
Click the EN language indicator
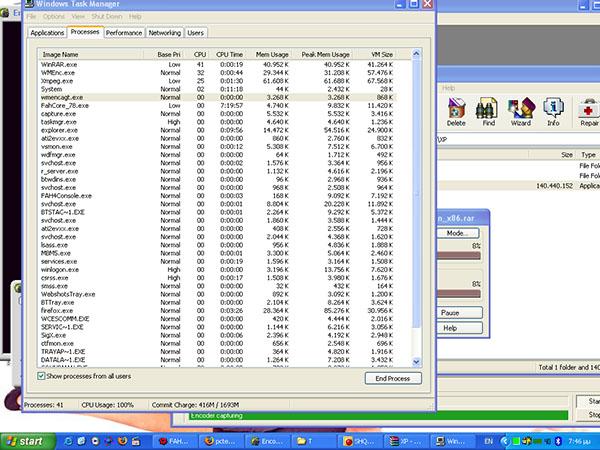click(x=489, y=441)
